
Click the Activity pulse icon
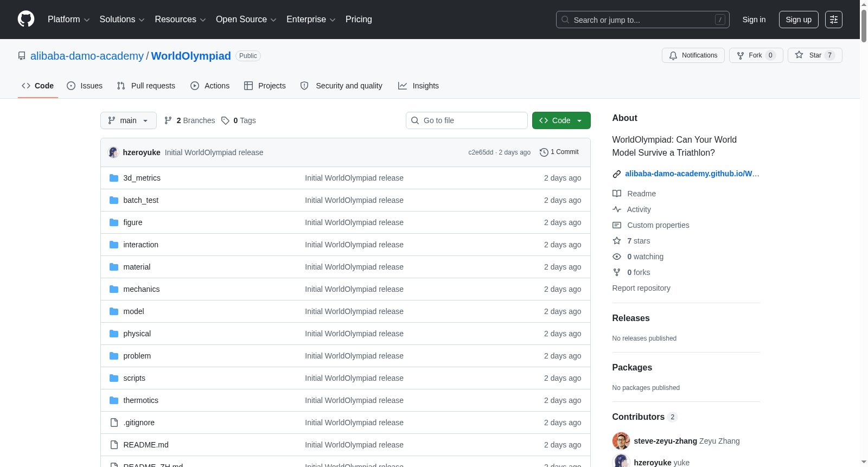pos(617,209)
